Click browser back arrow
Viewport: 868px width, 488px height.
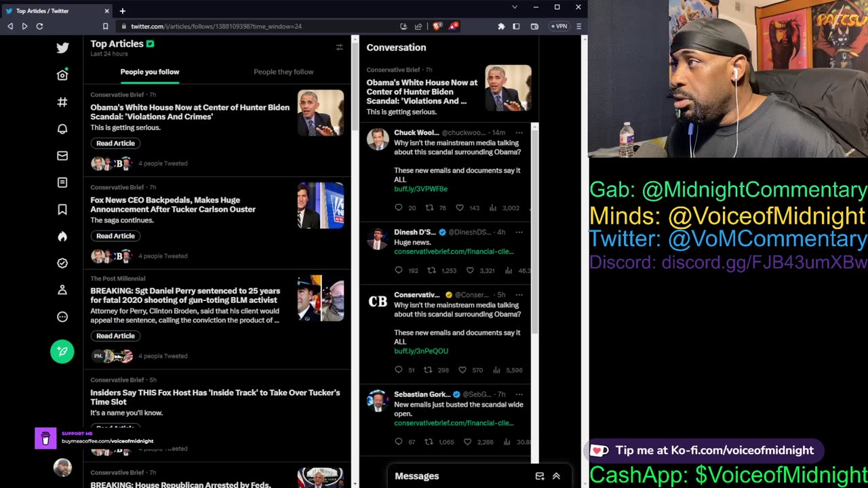(x=10, y=26)
